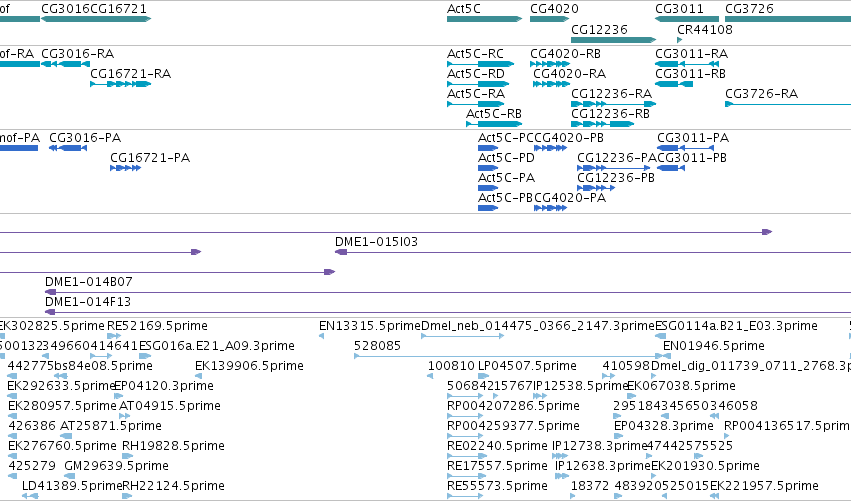Select the LP04507.5prime EST
This screenshot has width=851, height=501.
coord(484,376)
